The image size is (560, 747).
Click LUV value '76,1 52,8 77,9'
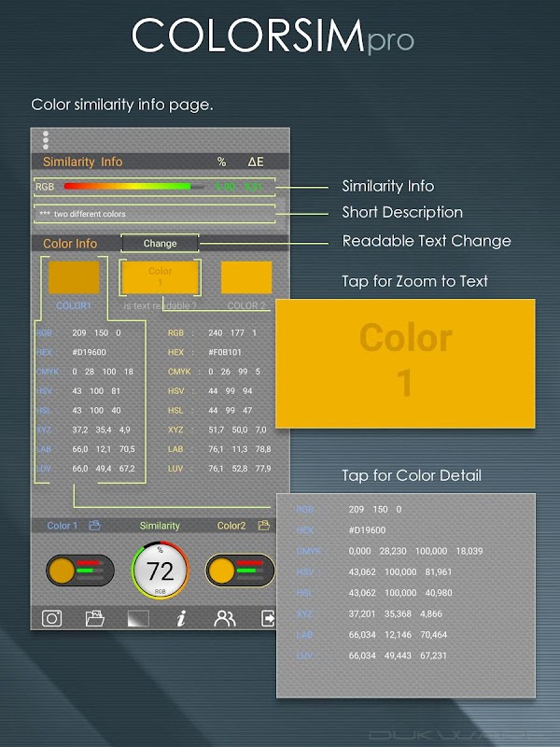pos(240,469)
